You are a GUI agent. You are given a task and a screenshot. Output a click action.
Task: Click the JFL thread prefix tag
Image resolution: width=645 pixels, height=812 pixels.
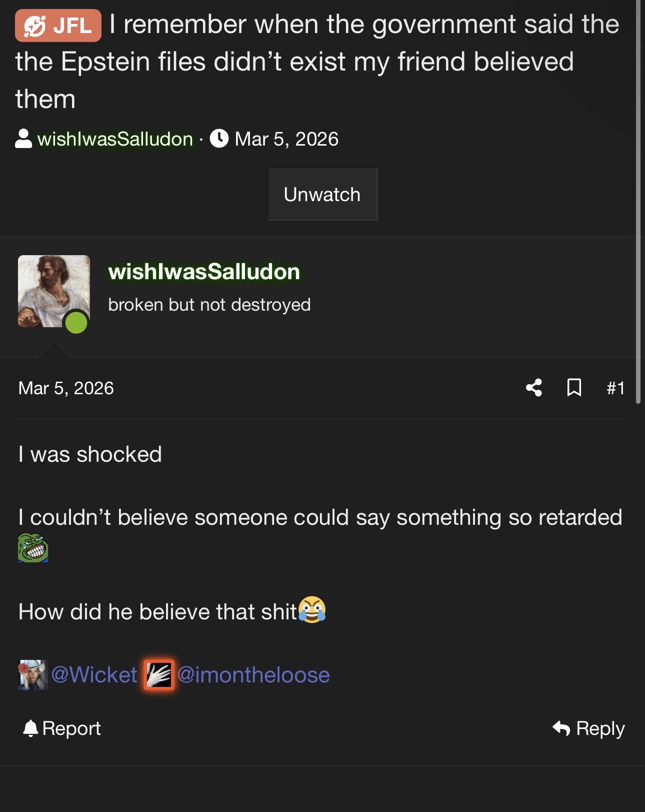coord(58,25)
